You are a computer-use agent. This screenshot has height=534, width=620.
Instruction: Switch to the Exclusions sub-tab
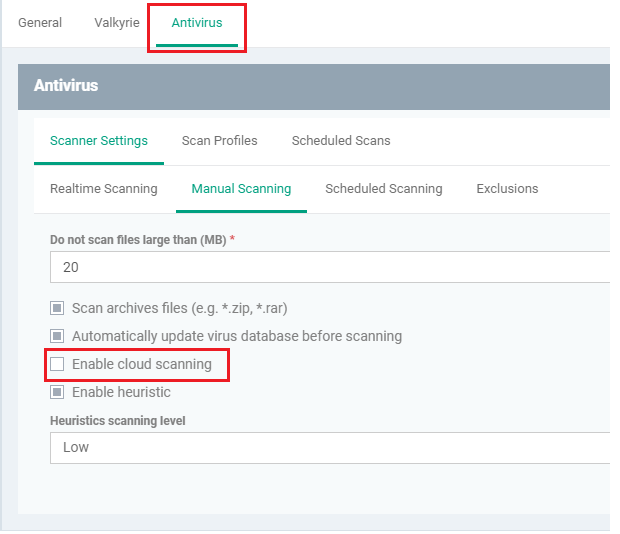507,189
